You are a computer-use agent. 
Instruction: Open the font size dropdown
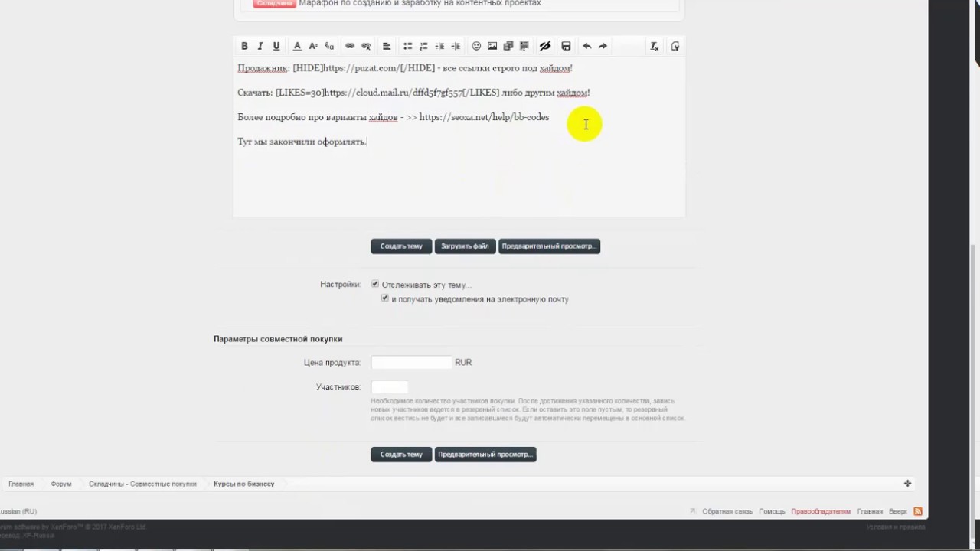coord(313,47)
